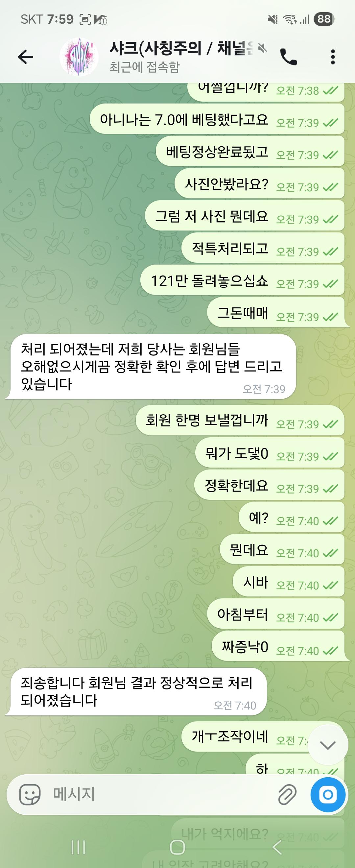Tap the muted speaker icon beside chat title
Viewport: 355px width, 868px height.
click(262, 49)
